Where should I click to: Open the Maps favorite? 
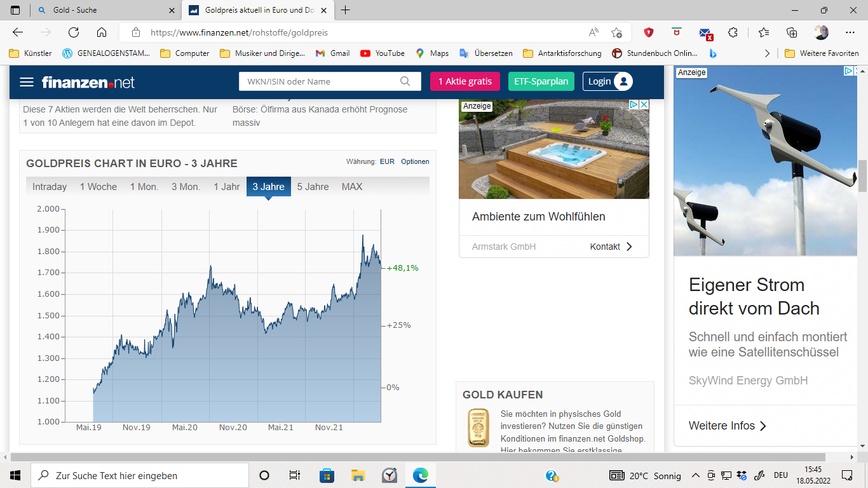[432, 53]
